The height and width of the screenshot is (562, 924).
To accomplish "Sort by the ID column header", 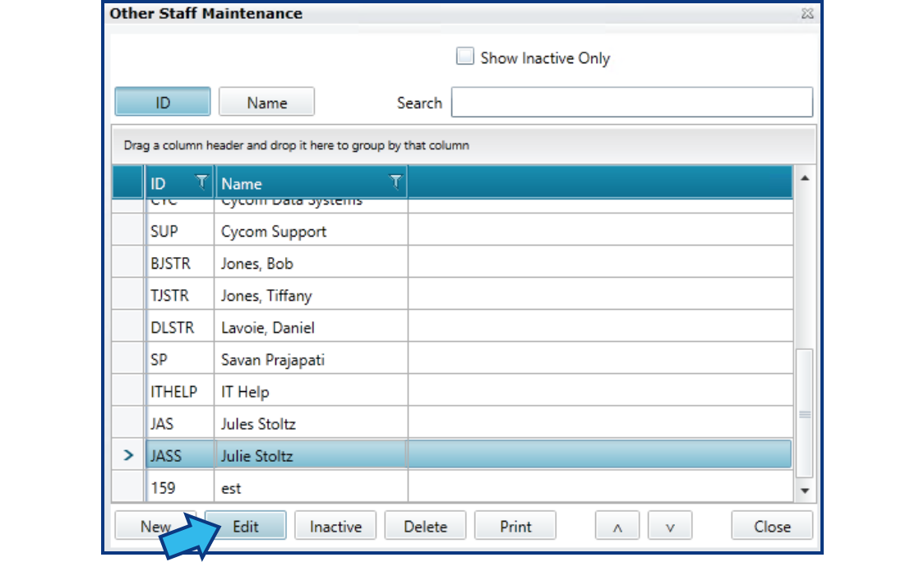I will (180, 182).
